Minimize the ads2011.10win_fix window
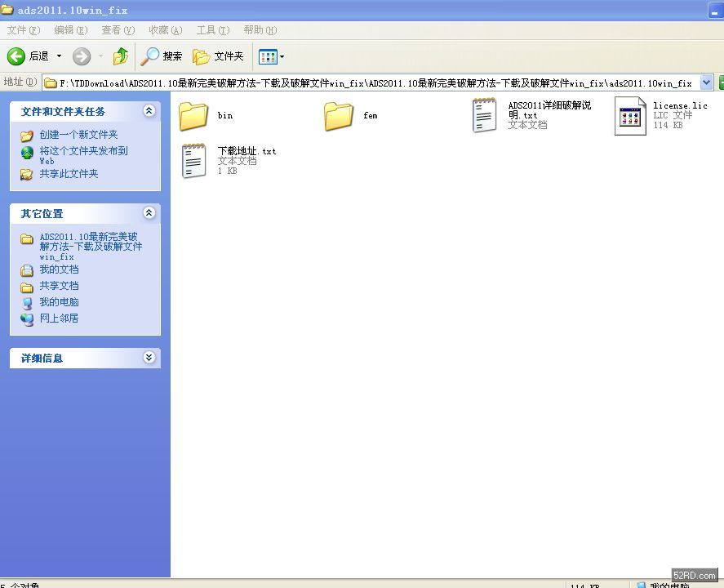Screen dimensions: 724x588 715,10
